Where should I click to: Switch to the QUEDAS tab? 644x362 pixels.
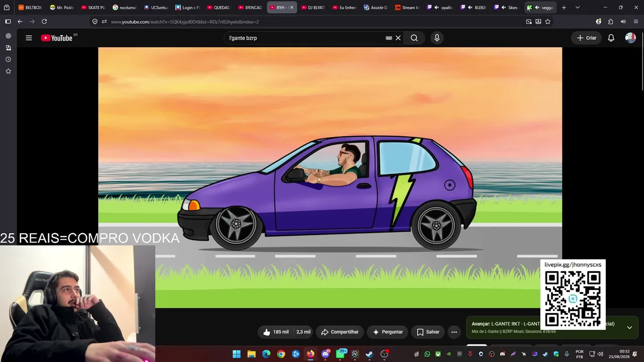[218, 8]
